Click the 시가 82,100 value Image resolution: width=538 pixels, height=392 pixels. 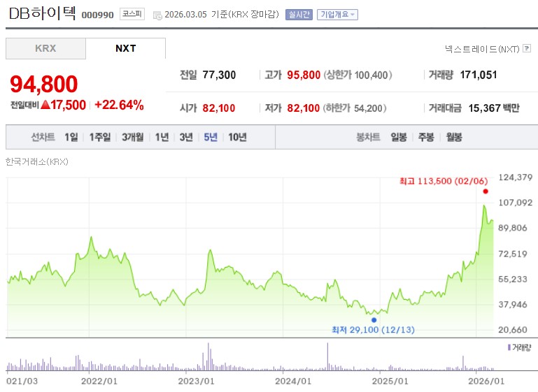219,108
